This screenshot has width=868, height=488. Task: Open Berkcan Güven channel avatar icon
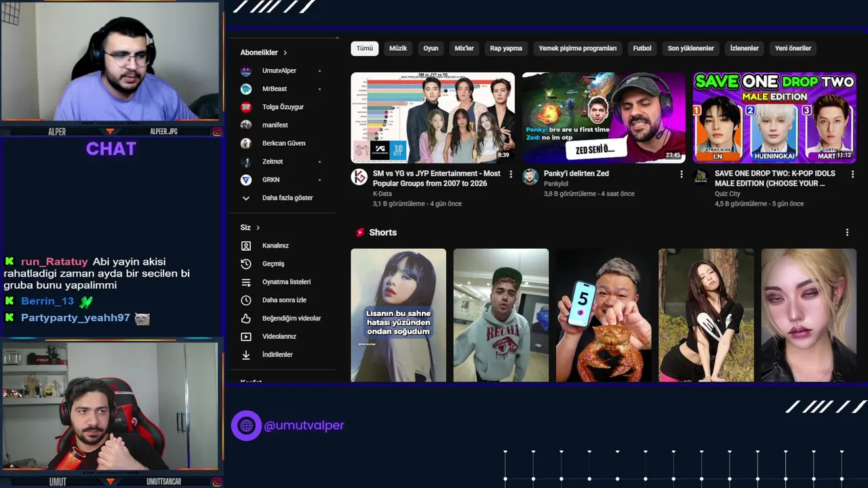(246, 143)
